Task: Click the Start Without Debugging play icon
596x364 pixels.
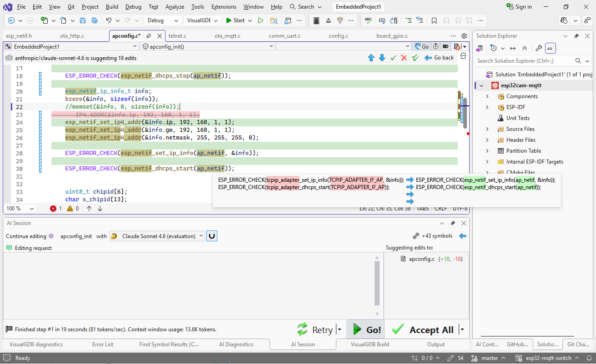Action: coord(260,20)
